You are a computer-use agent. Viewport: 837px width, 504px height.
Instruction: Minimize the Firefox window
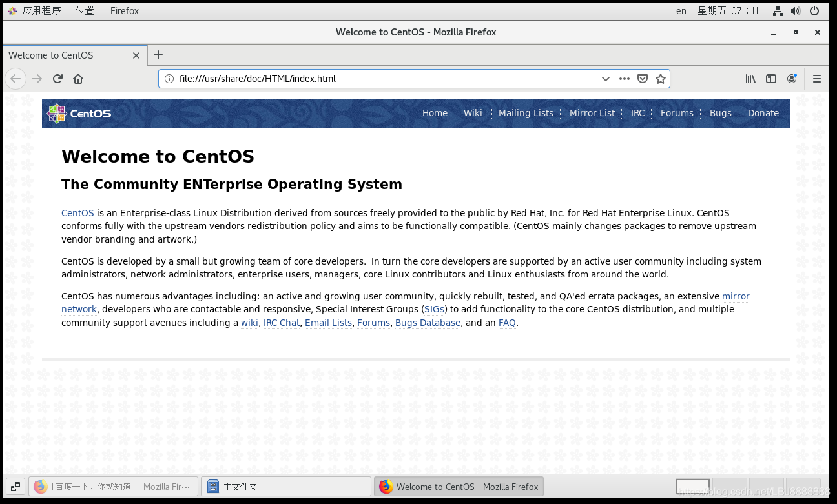pos(774,32)
